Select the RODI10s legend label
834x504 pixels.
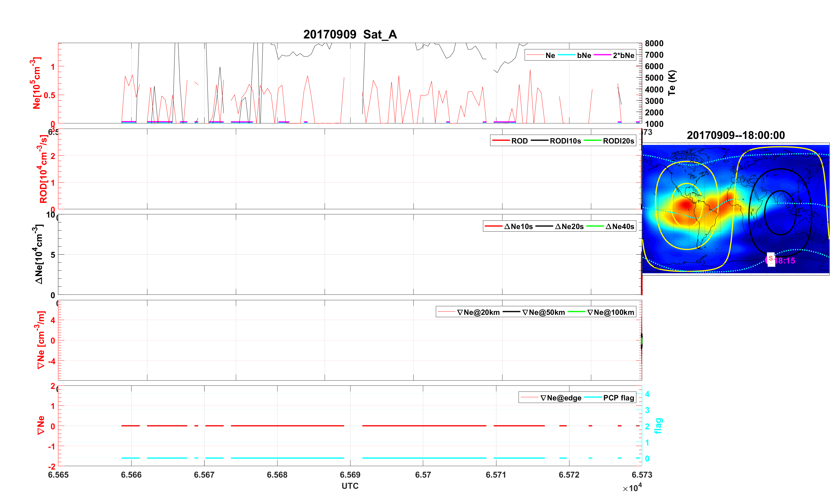(x=565, y=141)
